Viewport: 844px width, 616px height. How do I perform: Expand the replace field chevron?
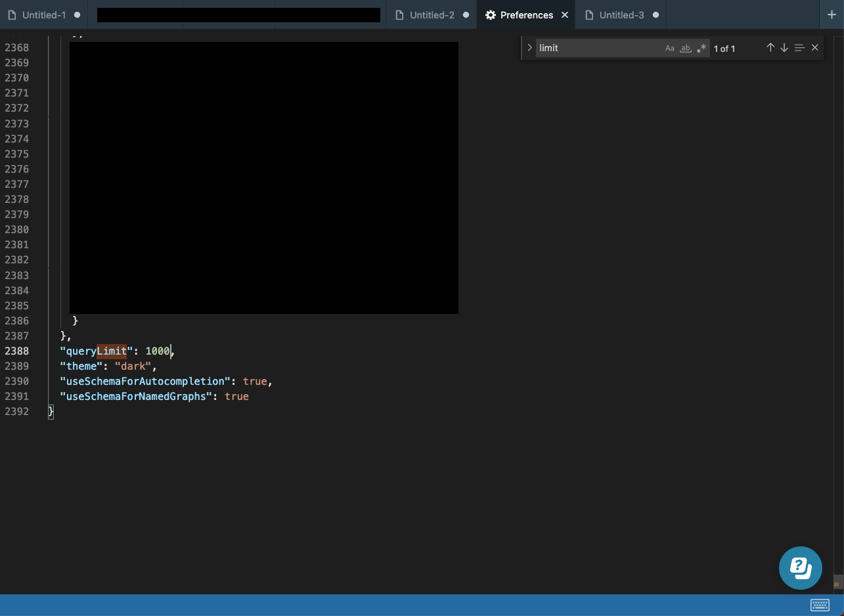(x=529, y=47)
